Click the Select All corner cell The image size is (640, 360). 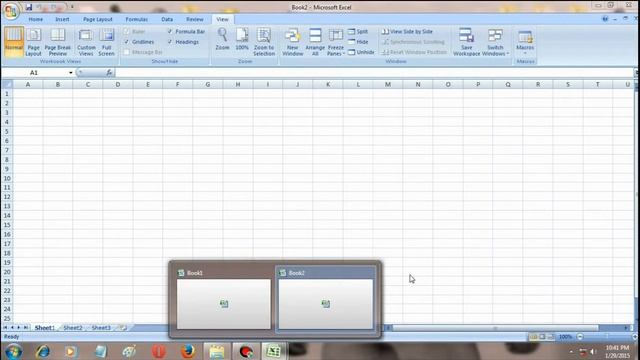click(x=7, y=84)
